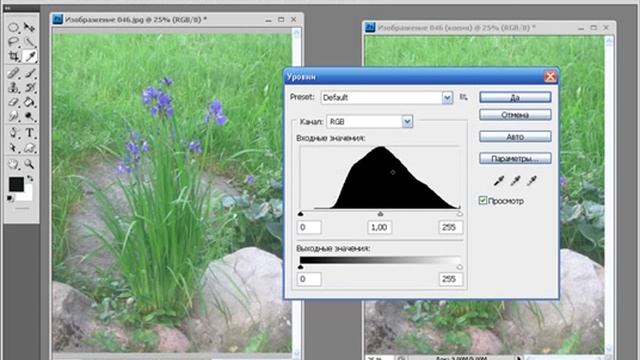Image resolution: width=640 pixels, height=360 pixels.
Task: Select the Zoom tool
Action: [29, 164]
